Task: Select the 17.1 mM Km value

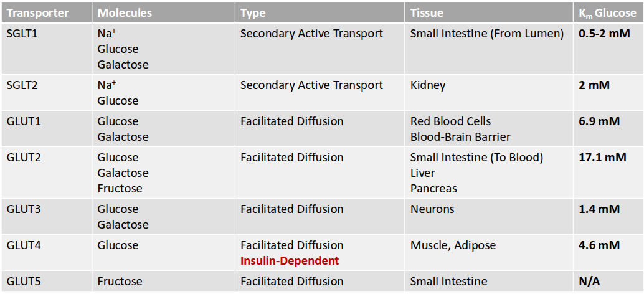Action: coord(602,158)
